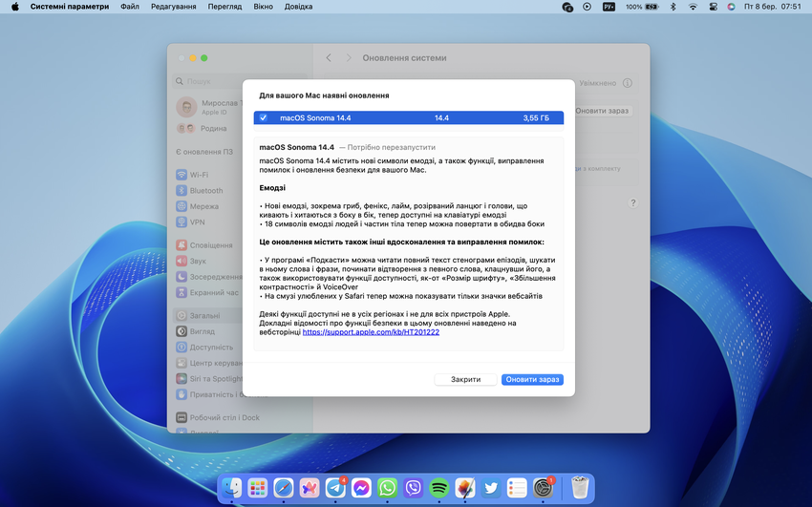
Task: Click the Viber Dock icon
Action: tap(414, 488)
